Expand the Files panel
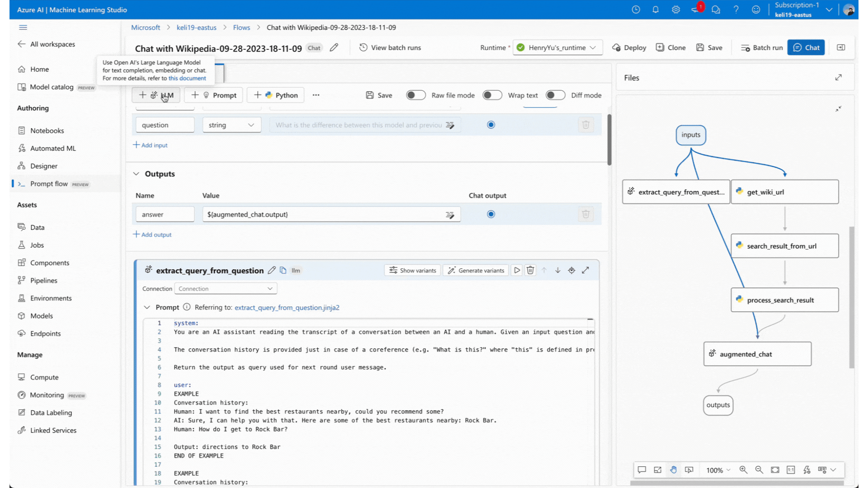Viewport: 868px width, 488px height. [838, 78]
